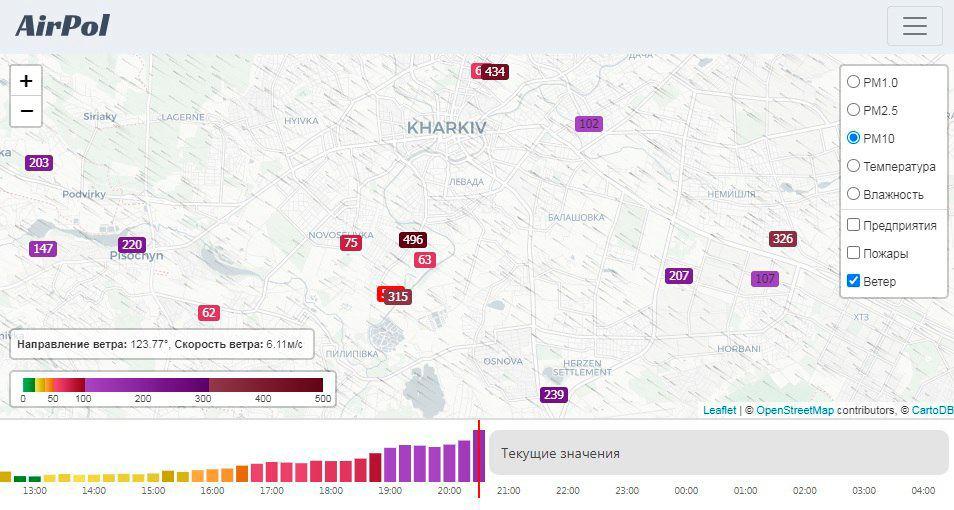
Task: Select the Температура layer option
Action: [853, 166]
